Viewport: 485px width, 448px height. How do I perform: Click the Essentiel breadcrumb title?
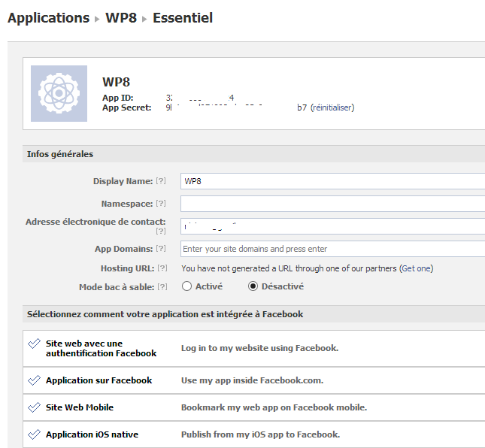pos(183,18)
